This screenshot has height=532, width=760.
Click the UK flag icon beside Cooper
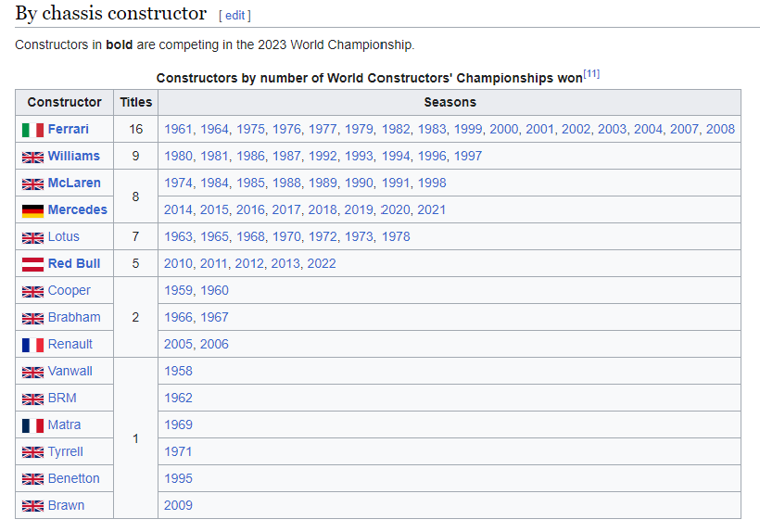tap(32, 292)
